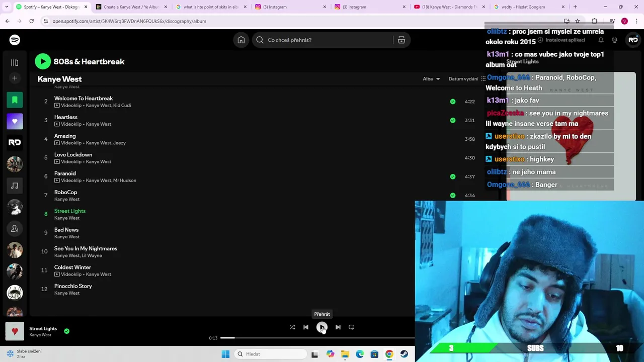Open the Browse icon in the search bar
The height and width of the screenshot is (362, 644).
coord(401,40)
